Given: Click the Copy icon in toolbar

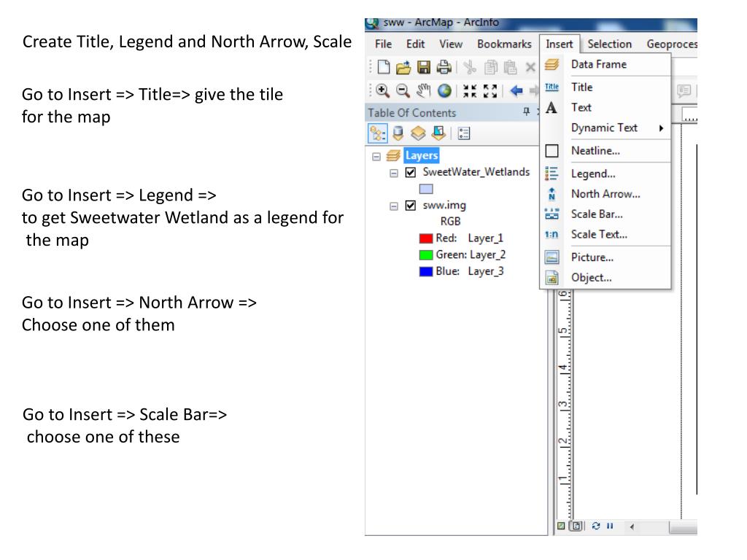Looking at the screenshot, I should coord(491,67).
